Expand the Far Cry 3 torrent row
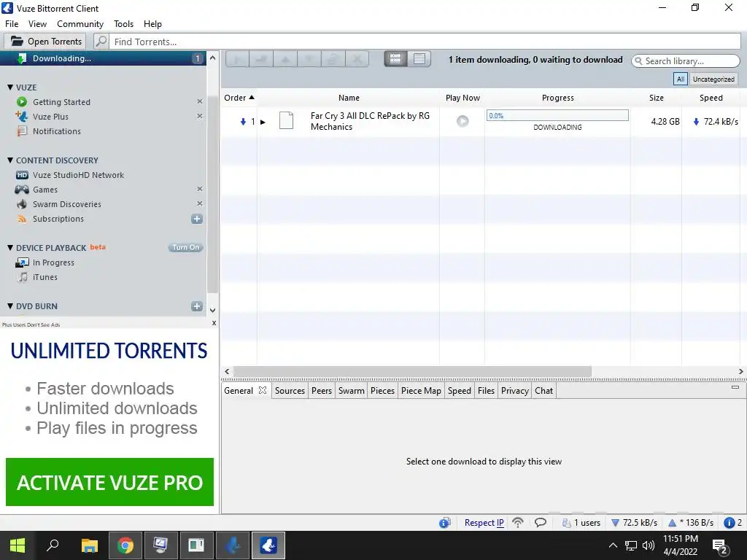Viewport: 747px width, 560px height. (x=263, y=122)
